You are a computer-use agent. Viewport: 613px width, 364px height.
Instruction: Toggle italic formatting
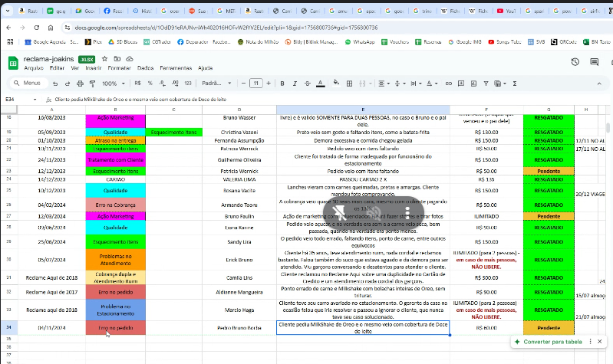pyautogui.click(x=294, y=83)
